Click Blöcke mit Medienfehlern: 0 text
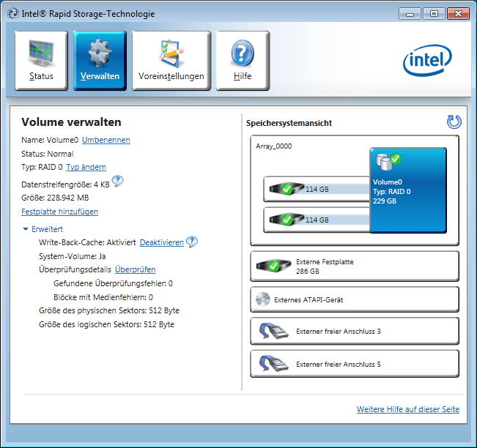The image size is (477, 448). (103, 297)
